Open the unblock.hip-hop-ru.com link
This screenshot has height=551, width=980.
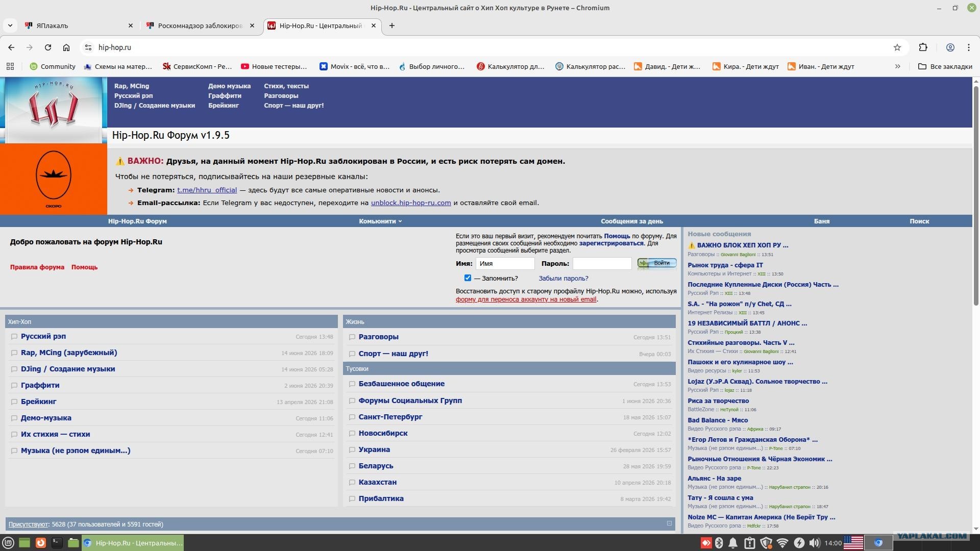(x=411, y=203)
